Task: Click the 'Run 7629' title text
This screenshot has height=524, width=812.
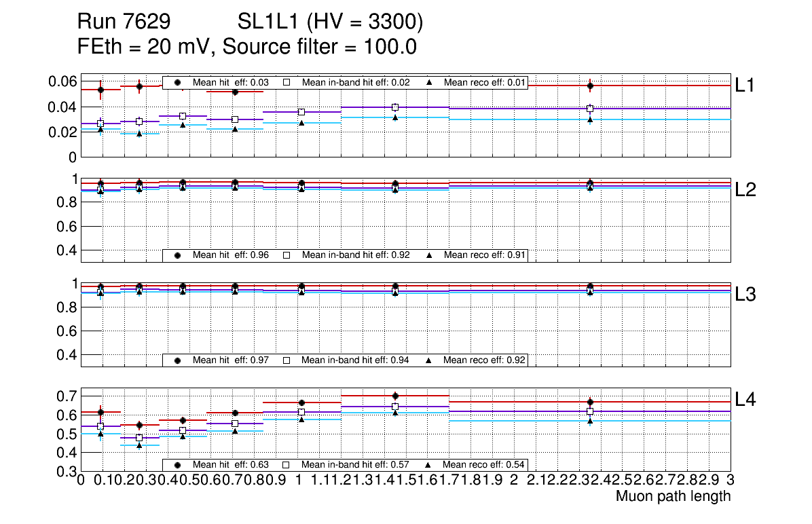Action: click(124, 23)
